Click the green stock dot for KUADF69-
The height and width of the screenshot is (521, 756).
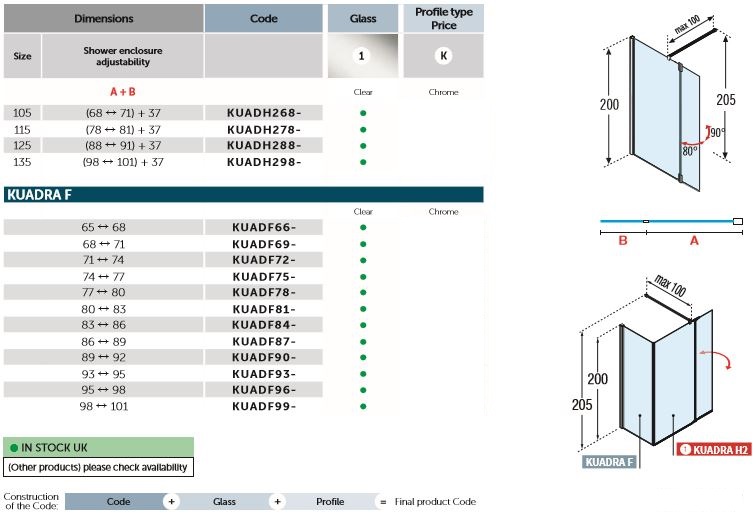(x=363, y=244)
